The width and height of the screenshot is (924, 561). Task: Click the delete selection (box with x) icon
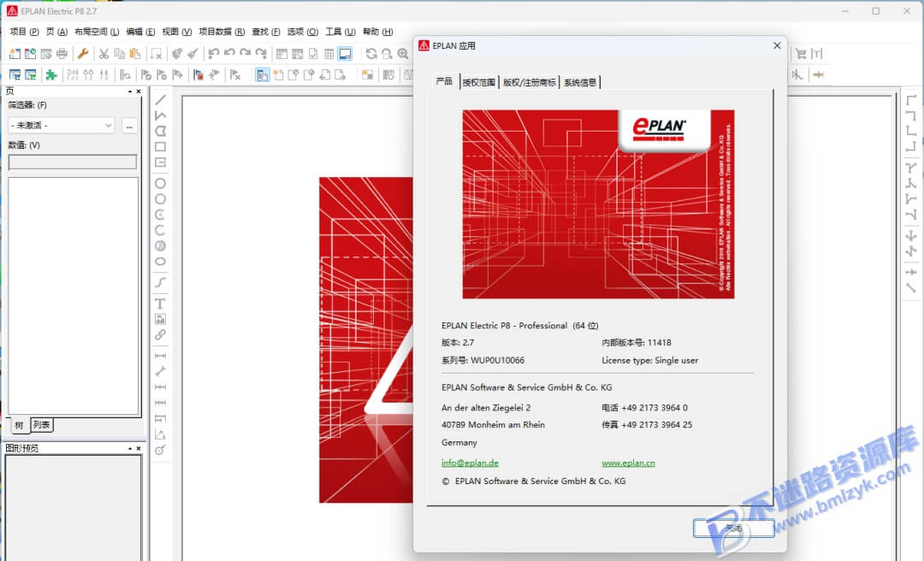(157, 54)
